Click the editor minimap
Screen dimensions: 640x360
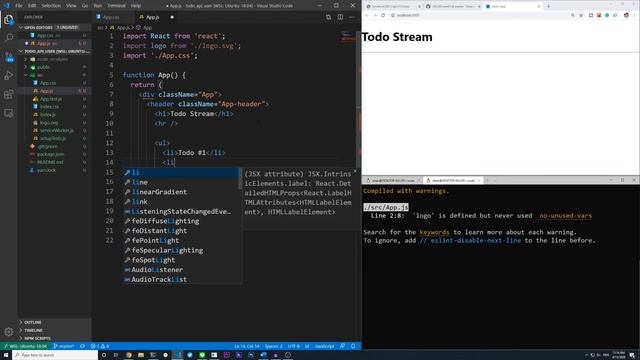tap(348, 37)
